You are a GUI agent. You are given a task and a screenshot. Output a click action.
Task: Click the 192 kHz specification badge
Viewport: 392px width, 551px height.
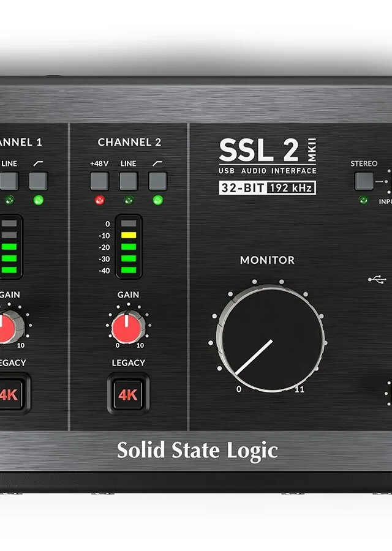[x=291, y=188]
